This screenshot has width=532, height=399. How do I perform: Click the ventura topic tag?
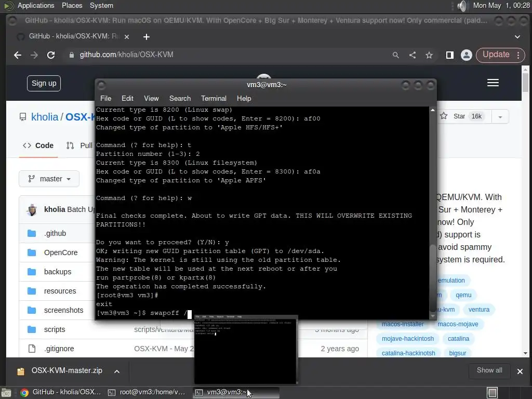(478, 310)
